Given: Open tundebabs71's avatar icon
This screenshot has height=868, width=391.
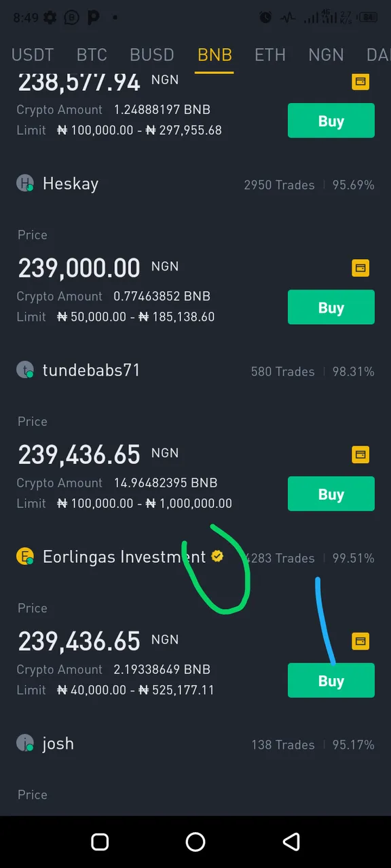Looking at the screenshot, I should 25,370.
